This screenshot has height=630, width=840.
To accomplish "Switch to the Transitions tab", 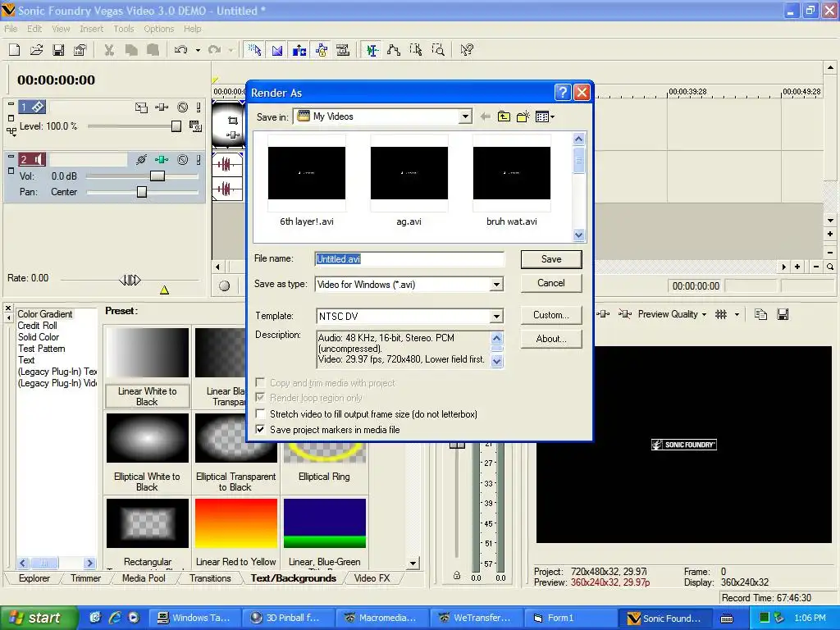I will pyautogui.click(x=210, y=578).
